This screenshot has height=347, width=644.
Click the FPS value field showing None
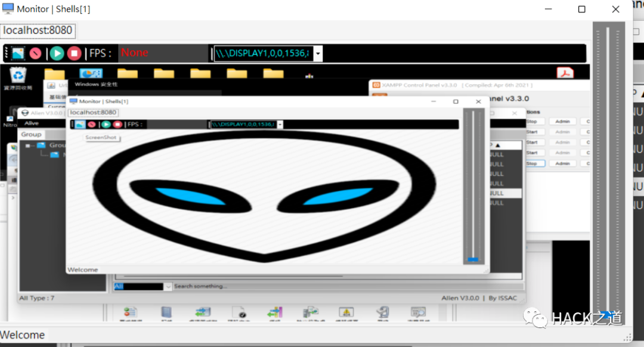pos(163,54)
